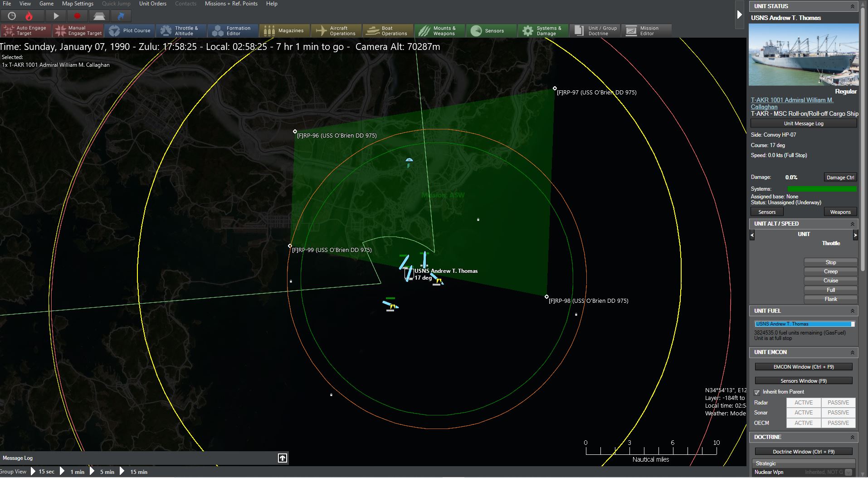Click the stacked layers icon in toolbar
The image size is (868, 478).
click(x=99, y=16)
